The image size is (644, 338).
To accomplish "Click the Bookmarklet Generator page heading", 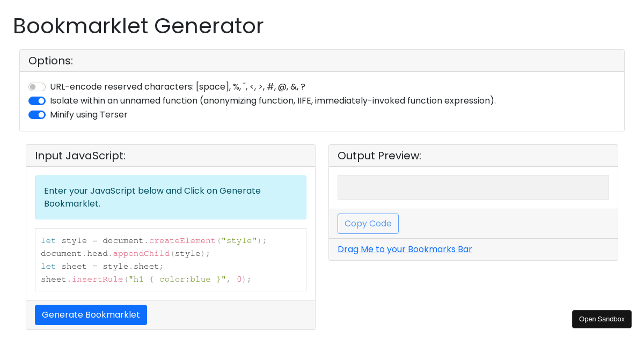I will (x=138, y=26).
